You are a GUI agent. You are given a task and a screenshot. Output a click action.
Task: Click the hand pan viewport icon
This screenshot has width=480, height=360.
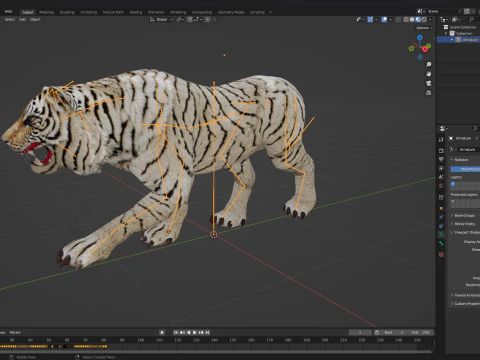tap(429, 74)
